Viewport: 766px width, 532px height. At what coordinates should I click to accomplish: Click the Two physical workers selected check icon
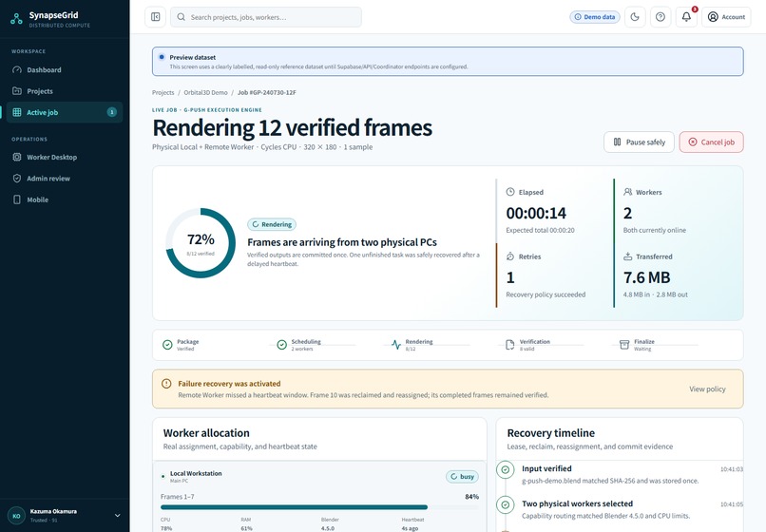(506, 504)
